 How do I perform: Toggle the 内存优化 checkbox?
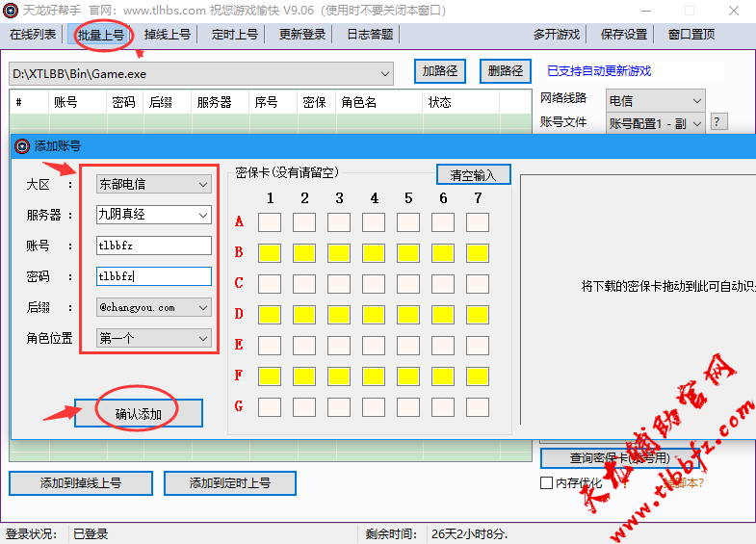point(546,482)
